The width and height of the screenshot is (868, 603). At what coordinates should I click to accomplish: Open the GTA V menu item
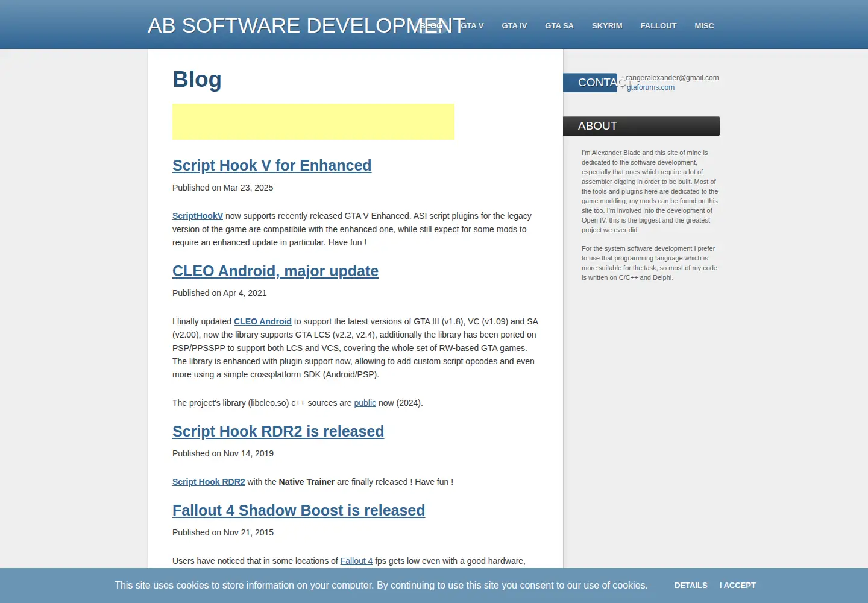tap(472, 26)
